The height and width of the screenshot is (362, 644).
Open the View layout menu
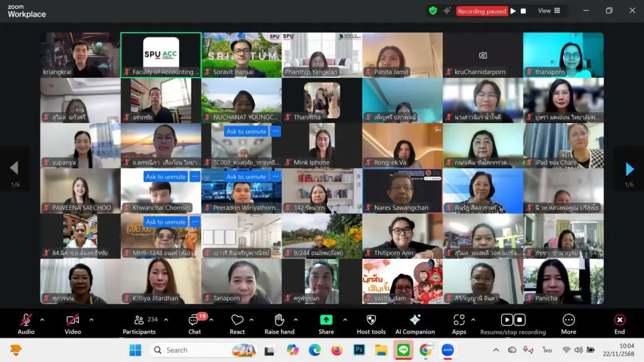tap(549, 11)
